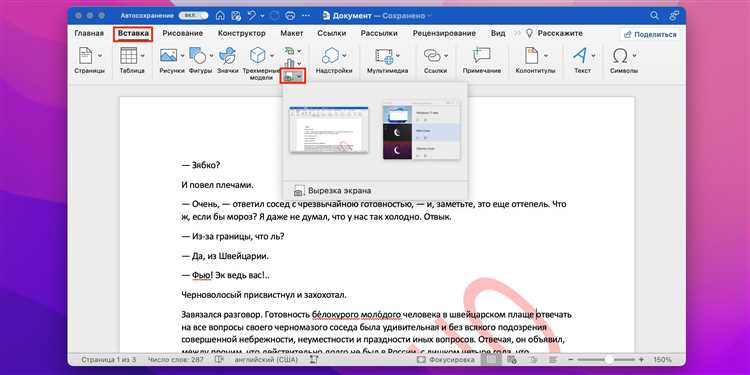
Task: Click the SmartArt icon above chart icon
Action: 289,51
